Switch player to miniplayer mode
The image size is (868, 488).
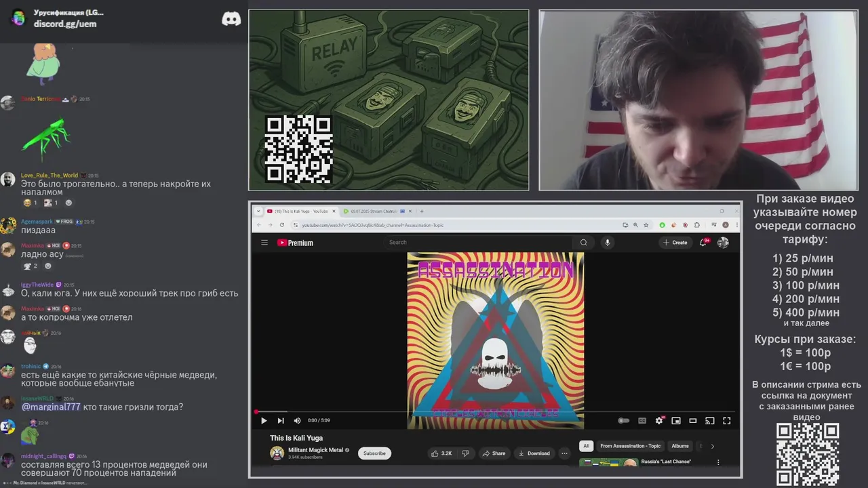pyautogui.click(x=676, y=421)
